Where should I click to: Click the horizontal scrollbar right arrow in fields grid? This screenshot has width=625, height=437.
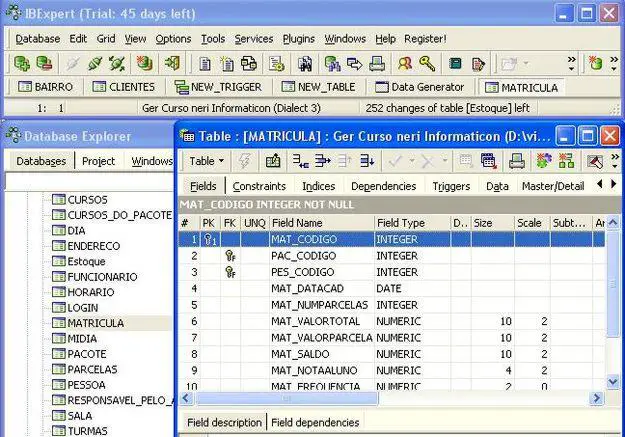[597, 398]
